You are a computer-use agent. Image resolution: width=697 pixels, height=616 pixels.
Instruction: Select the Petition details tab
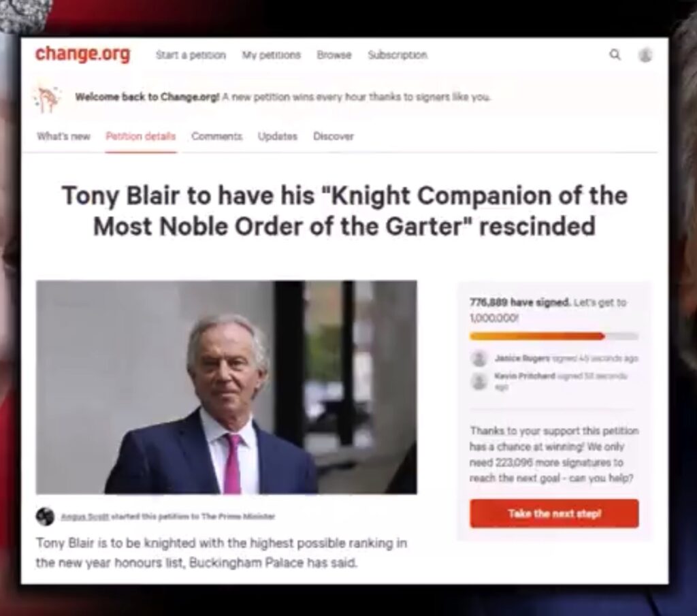(x=140, y=136)
